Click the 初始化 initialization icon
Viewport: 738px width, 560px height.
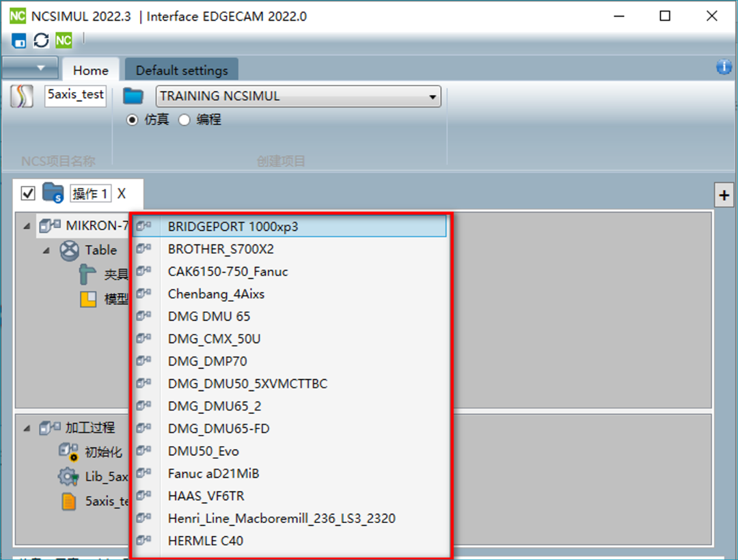pyautogui.click(x=68, y=452)
